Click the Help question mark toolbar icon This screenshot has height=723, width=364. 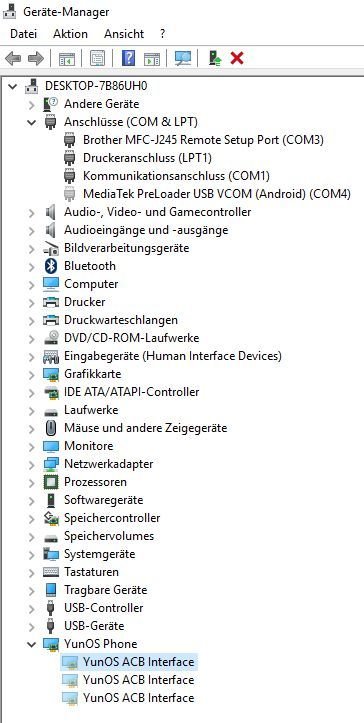[x=128, y=58]
